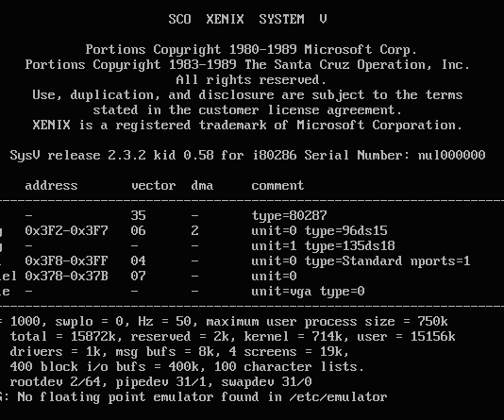
Task: Click the 'vector' column header
Action: pos(153,185)
